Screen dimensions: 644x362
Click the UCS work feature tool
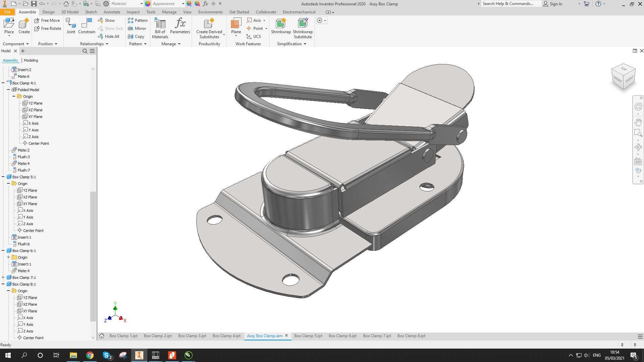tap(254, 37)
